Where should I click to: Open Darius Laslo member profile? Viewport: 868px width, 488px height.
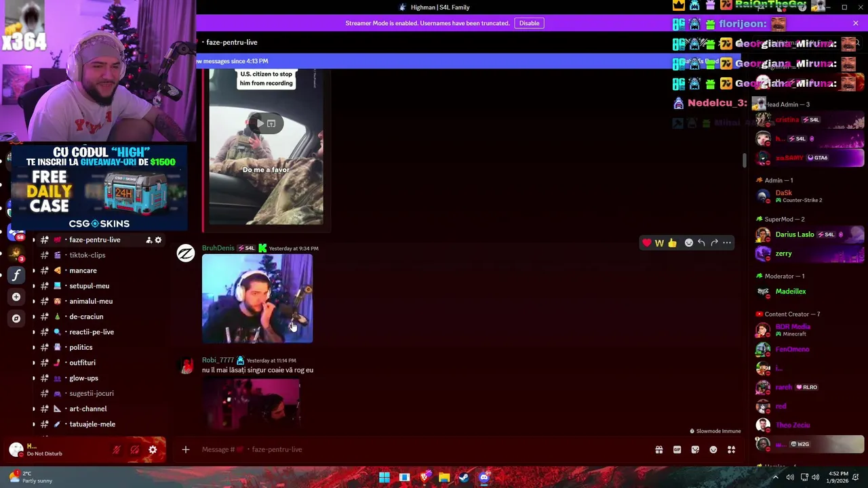point(809,235)
